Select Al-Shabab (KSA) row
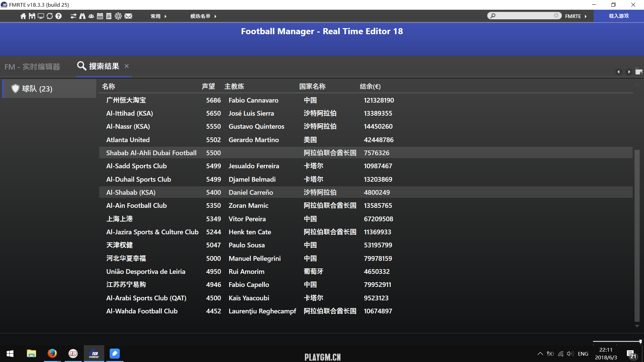The width and height of the screenshot is (644, 362). [x=366, y=192]
